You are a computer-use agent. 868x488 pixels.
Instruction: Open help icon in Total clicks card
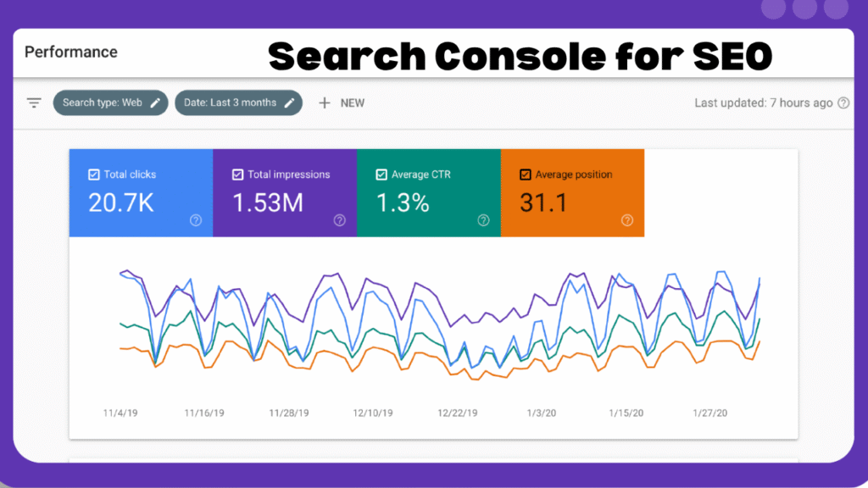click(196, 220)
